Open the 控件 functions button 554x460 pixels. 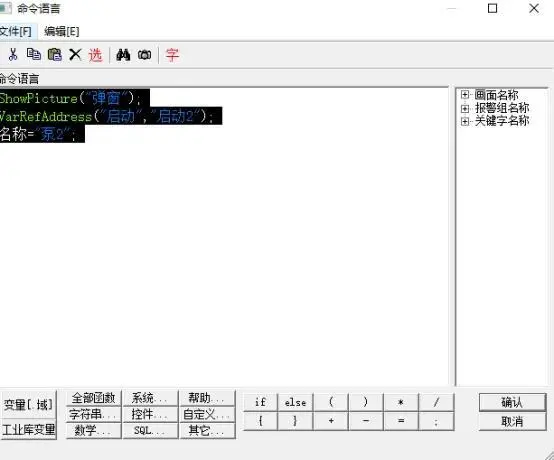click(x=150, y=414)
